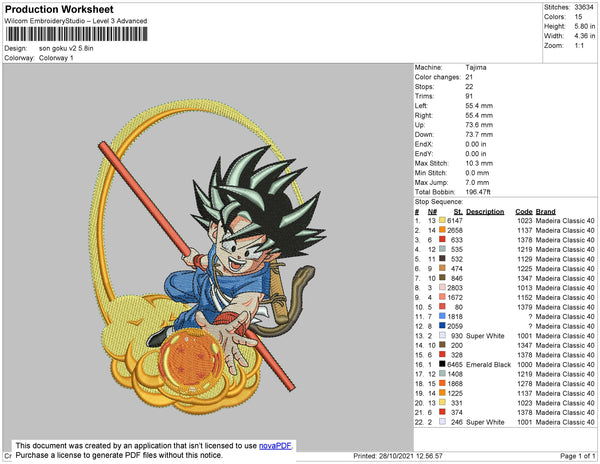The height and width of the screenshot is (464, 600).
Task: Click the Color changes value 21
Action: coord(469,77)
